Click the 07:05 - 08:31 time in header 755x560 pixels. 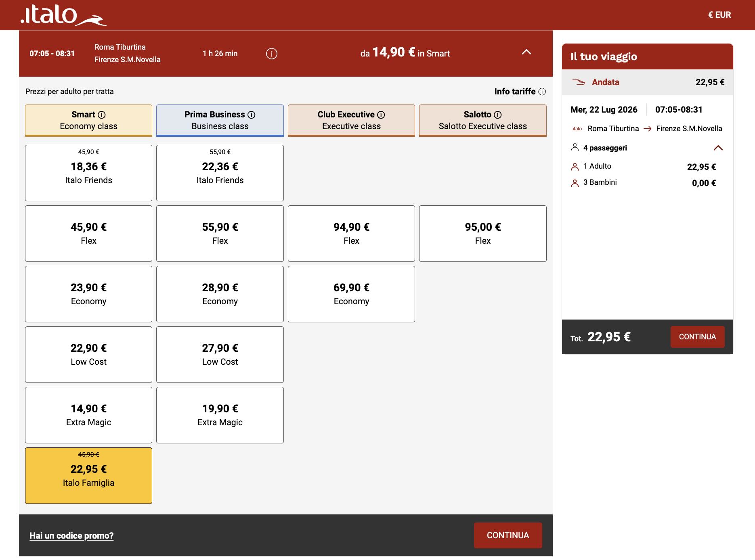coord(52,54)
